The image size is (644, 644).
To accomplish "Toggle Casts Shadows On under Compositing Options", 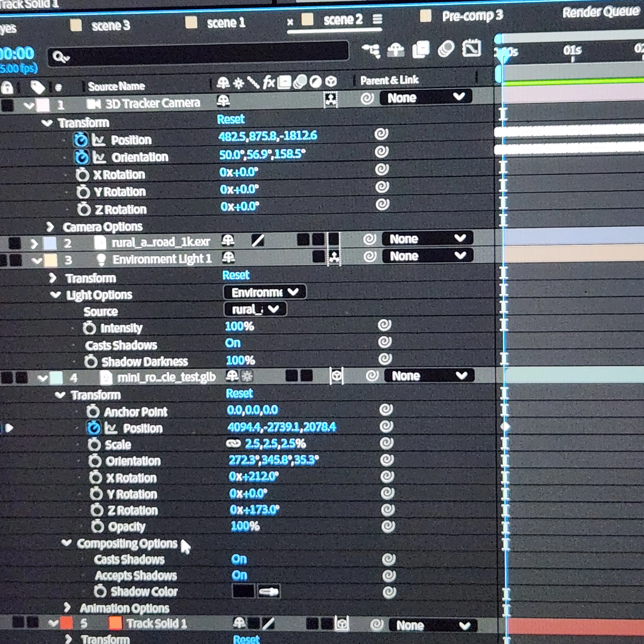I will coord(239,559).
